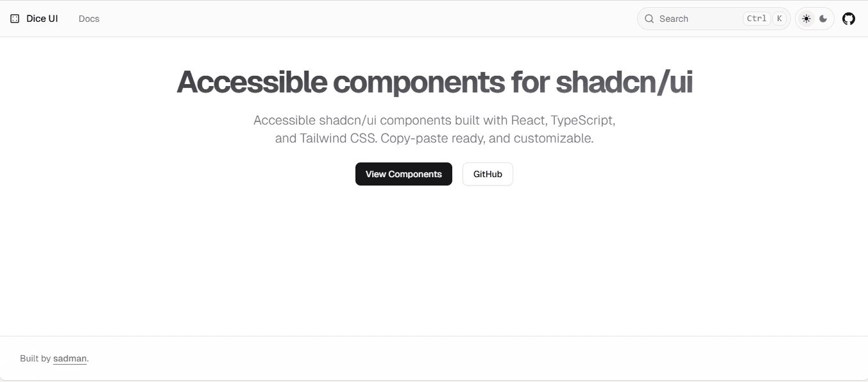Click the outlined GitHub button
Viewport: 868px width, 382px height.
coord(488,174)
